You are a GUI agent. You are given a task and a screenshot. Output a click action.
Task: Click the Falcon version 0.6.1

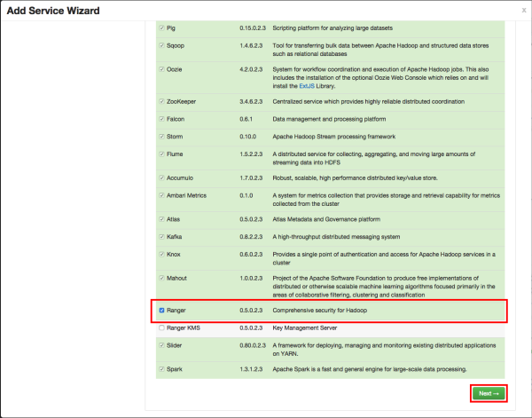(246, 119)
